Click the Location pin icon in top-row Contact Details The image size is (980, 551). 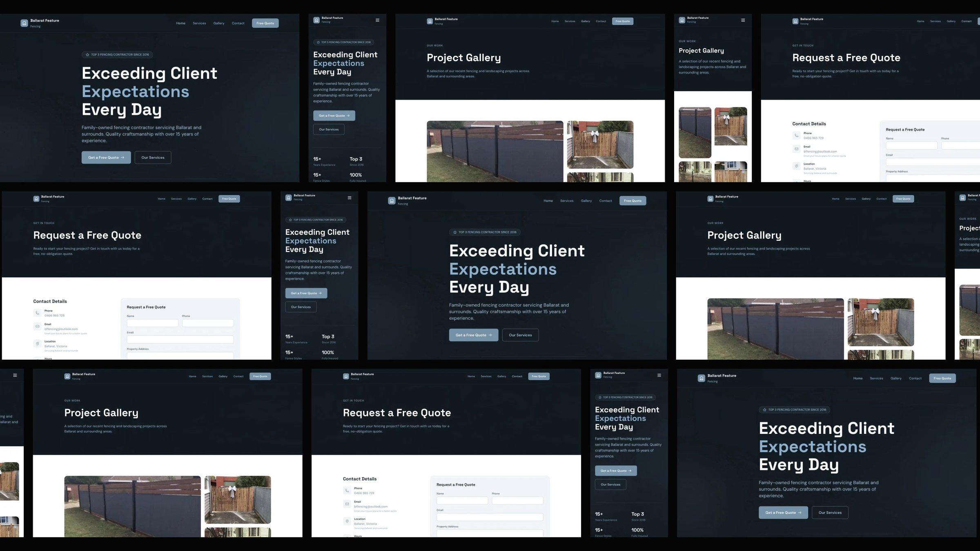796,166
